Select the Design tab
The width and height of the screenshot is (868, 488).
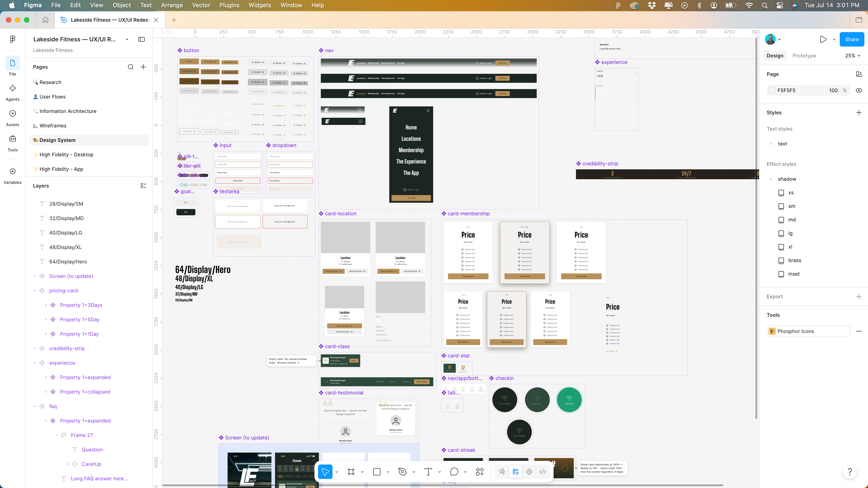coord(775,56)
